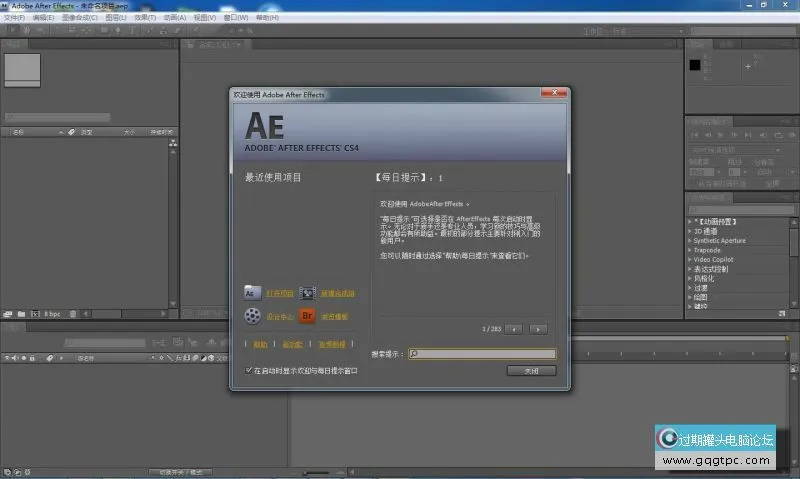Select the Clone Stamp tool in toolbar

[x=163, y=31]
